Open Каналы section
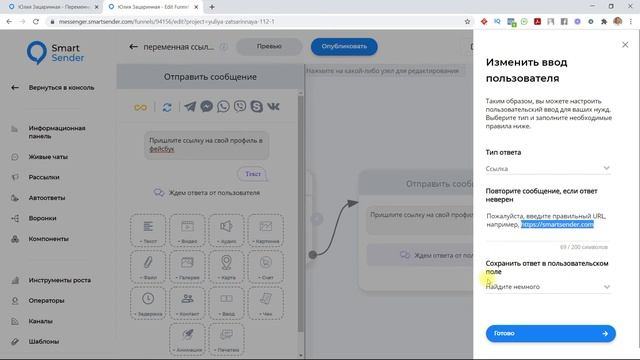Image resolution: width=640 pixels, height=360 pixels. (x=40, y=321)
